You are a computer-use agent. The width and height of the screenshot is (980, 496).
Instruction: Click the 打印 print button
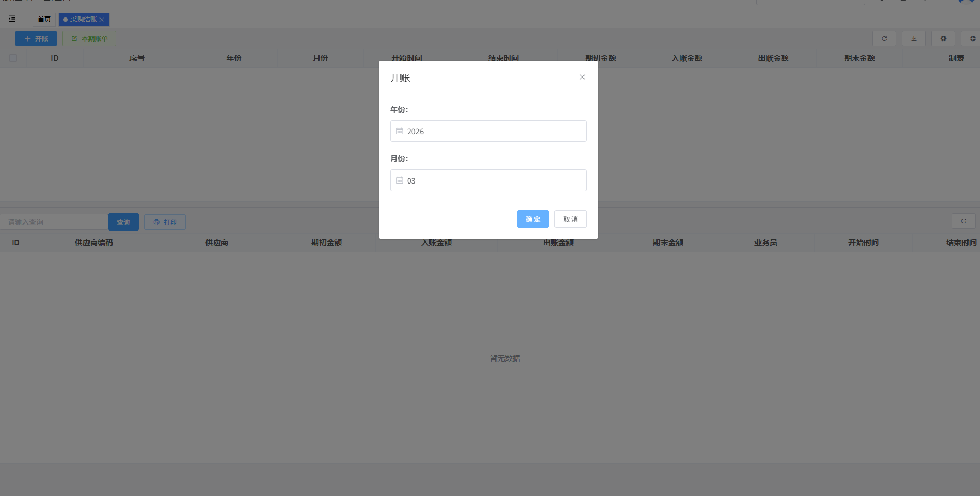click(165, 222)
